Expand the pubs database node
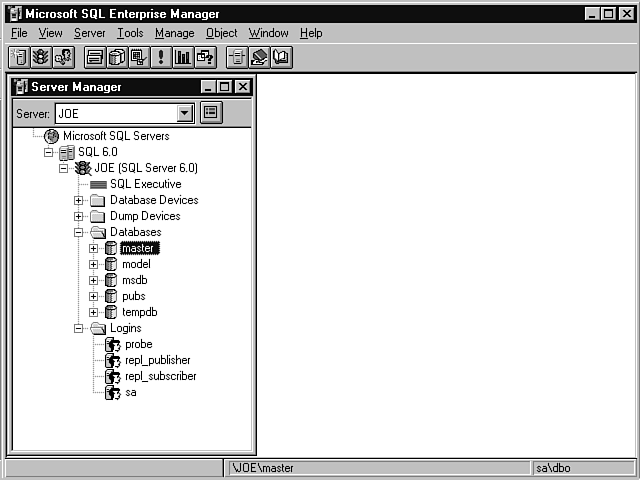The height and width of the screenshot is (480, 640). click(x=94, y=296)
